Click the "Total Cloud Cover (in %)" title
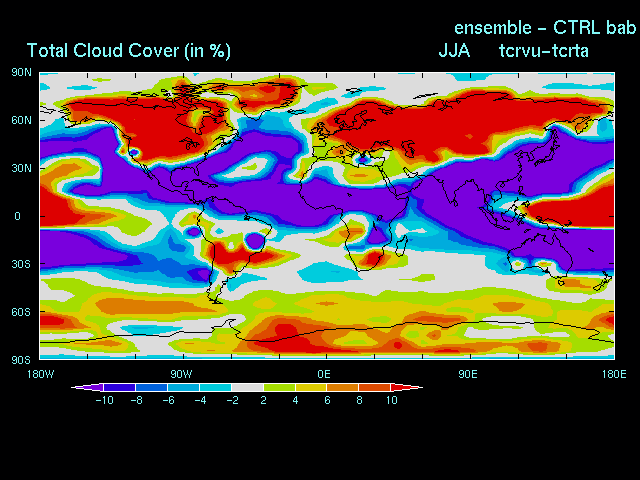The width and height of the screenshot is (640, 480). coord(128,51)
